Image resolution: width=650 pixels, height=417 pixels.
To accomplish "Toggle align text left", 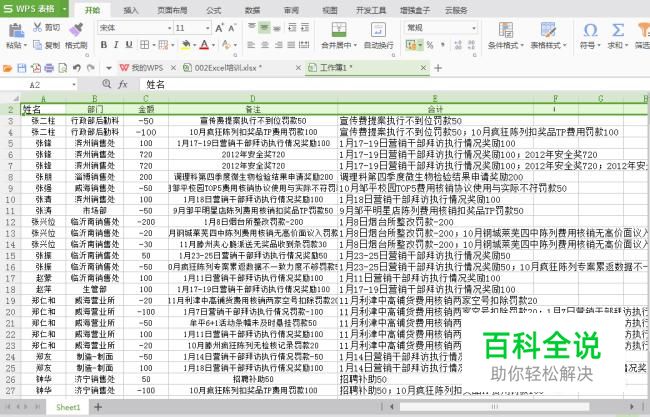I will (251, 45).
